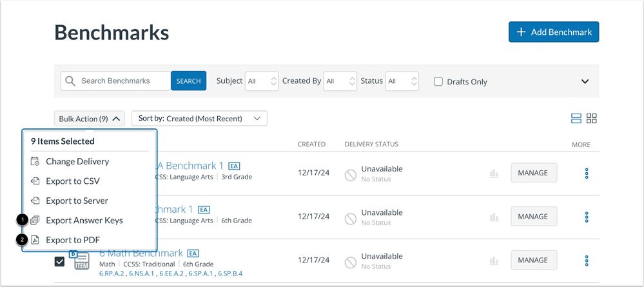The width and height of the screenshot is (644, 287).
Task: Click the item type icon for 6 Math Benchmark
Action: pos(81,260)
